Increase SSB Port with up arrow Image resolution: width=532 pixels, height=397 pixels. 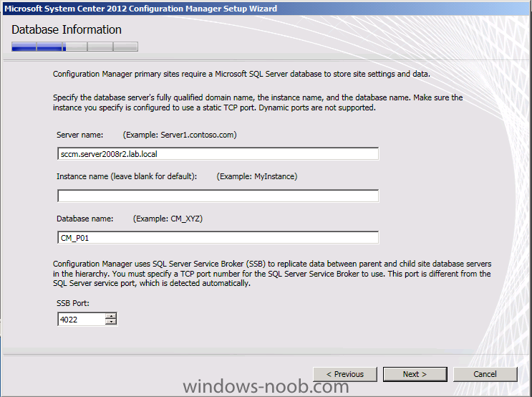click(x=111, y=316)
